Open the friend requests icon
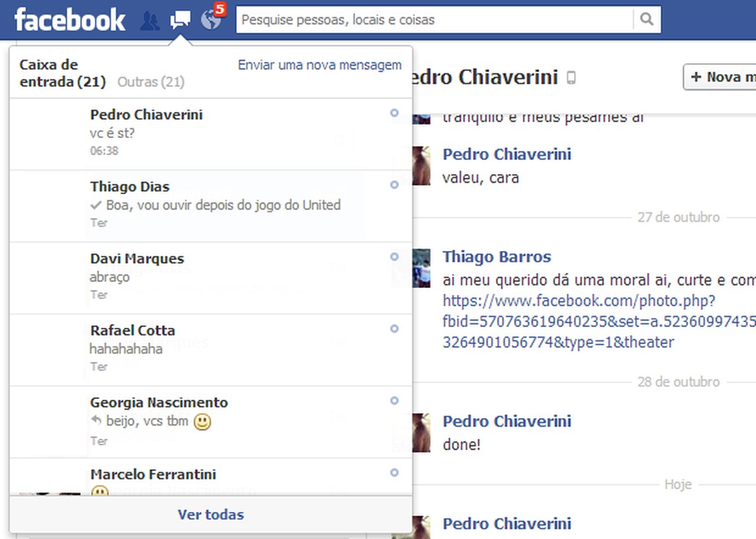The image size is (756, 539). click(x=150, y=20)
